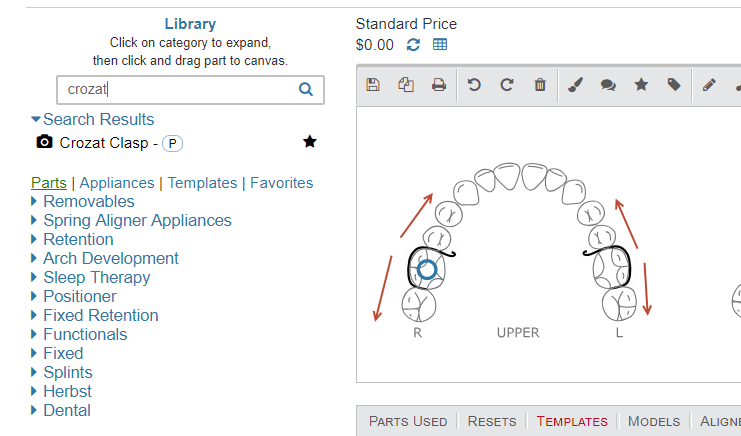The image size is (741, 436).
Task: Expand the Sleep Therapy category
Action: click(96, 277)
